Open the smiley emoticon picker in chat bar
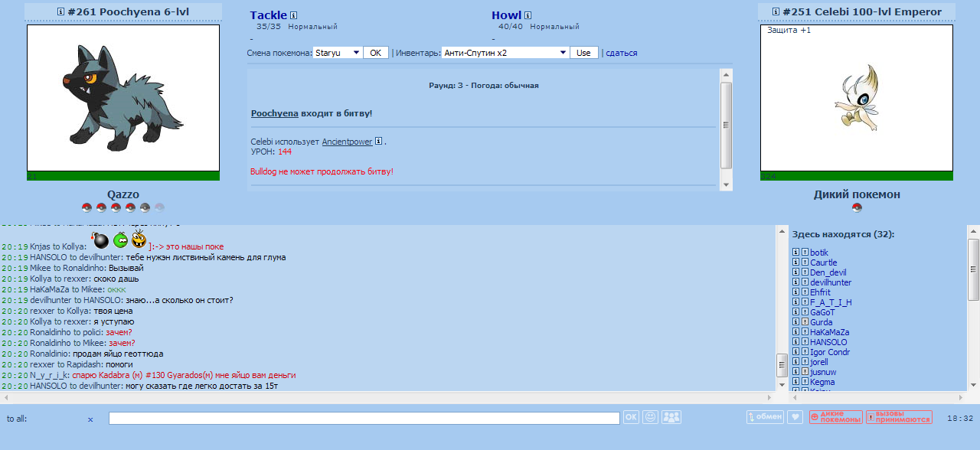 click(x=651, y=417)
